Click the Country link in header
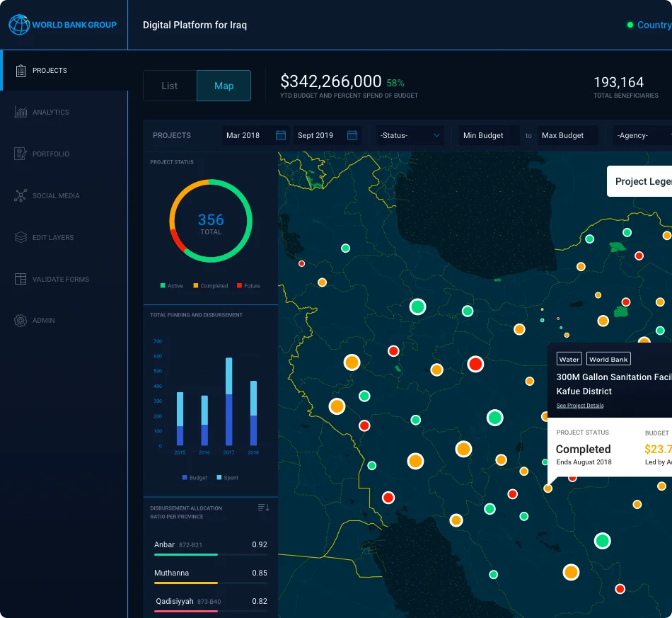This screenshot has height=618, width=672. tap(654, 25)
